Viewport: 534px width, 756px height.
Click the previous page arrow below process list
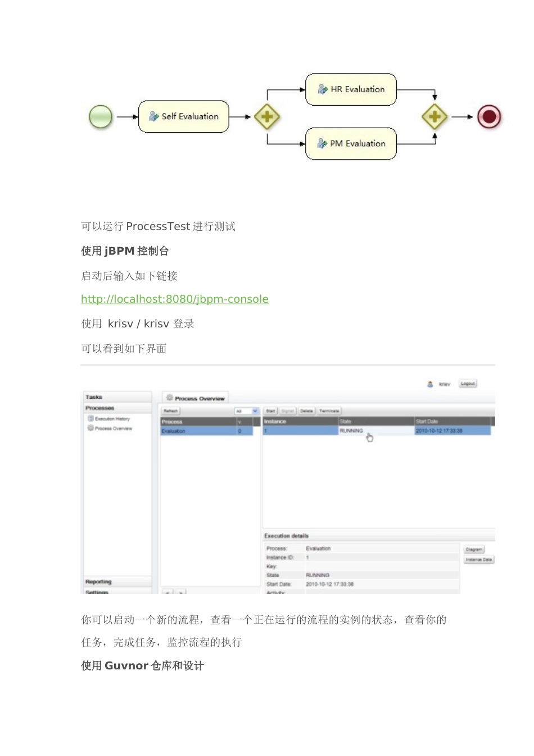pyautogui.click(x=168, y=592)
